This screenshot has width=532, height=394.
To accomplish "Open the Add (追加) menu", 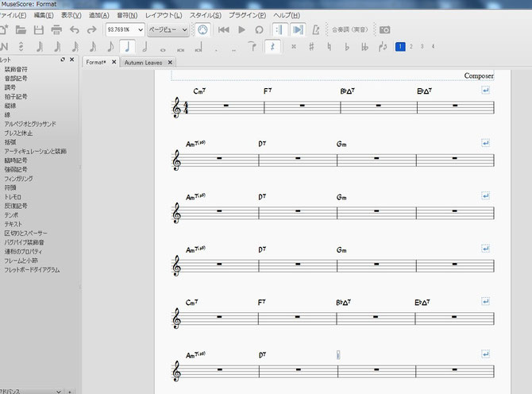I will pyautogui.click(x=99, y=15).
